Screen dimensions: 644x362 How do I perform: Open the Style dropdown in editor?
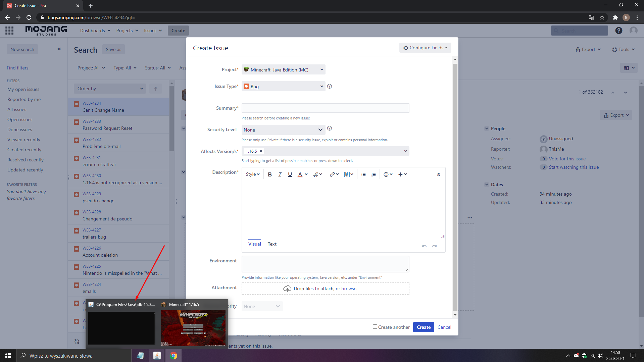252,174
